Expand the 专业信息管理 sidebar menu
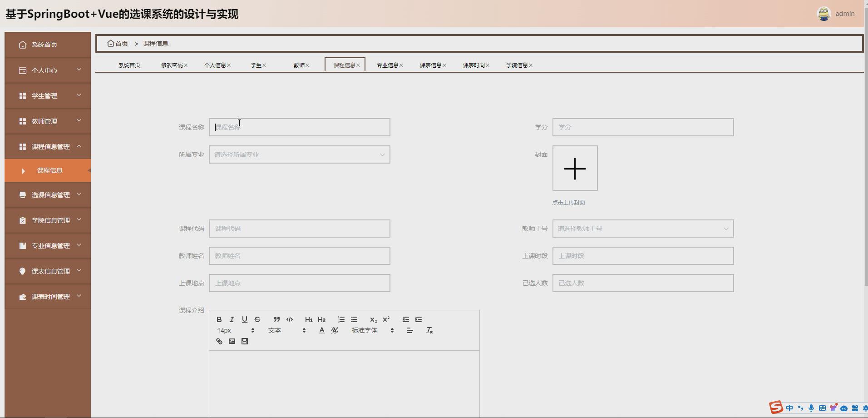 [x=48, y=246]
